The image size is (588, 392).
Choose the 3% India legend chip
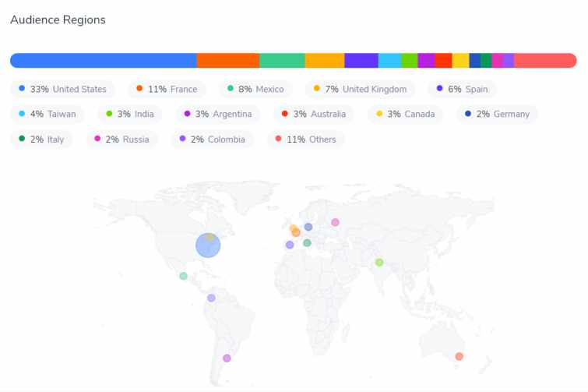click(x=130, y=114)
